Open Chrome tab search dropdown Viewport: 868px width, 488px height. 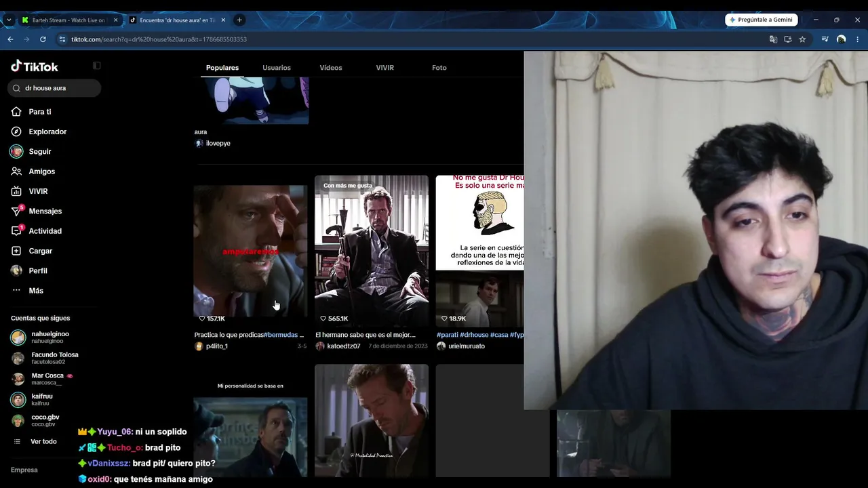click(9, 20)
